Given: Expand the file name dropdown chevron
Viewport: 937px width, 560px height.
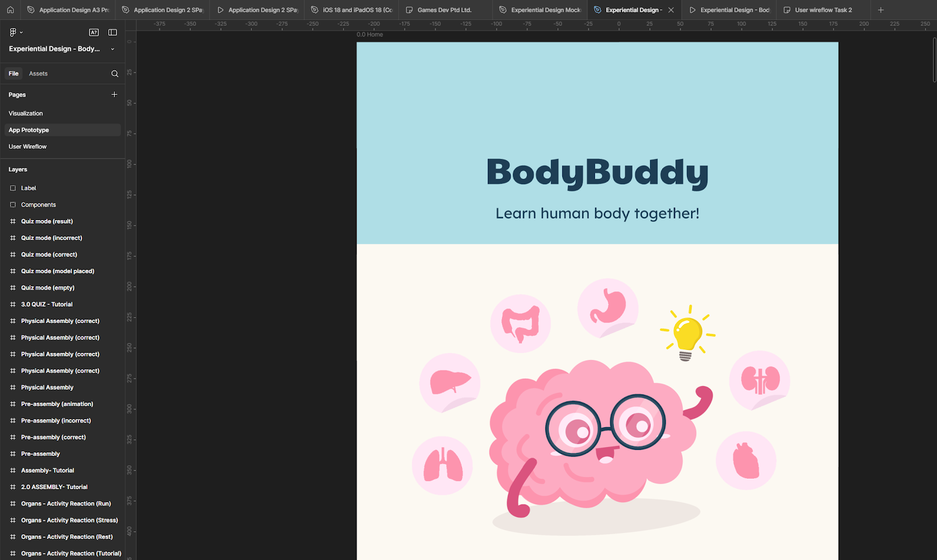Looking at the screenshot, I should 112,49.
